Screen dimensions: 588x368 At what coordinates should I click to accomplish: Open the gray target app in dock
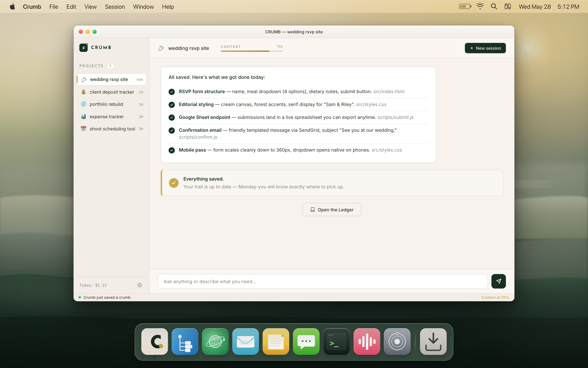click(x=397, y=342)
